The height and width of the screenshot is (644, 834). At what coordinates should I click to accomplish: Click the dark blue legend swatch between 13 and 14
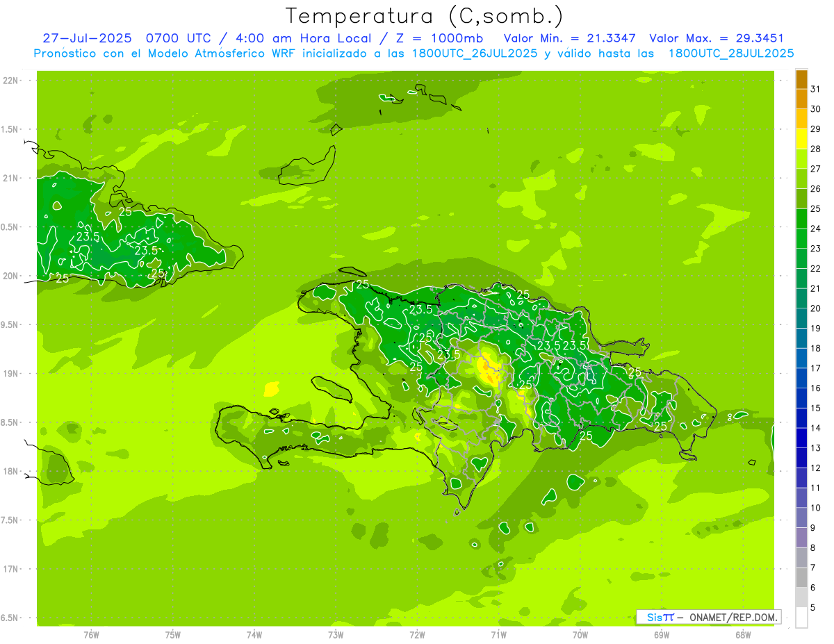click(802, 438)
